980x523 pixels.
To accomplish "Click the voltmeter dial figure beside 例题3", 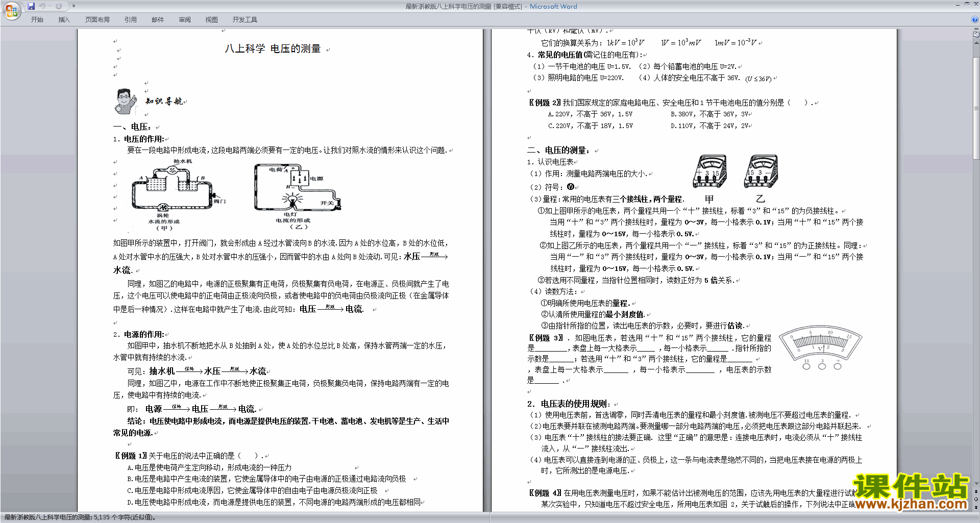I will [821, 349].
